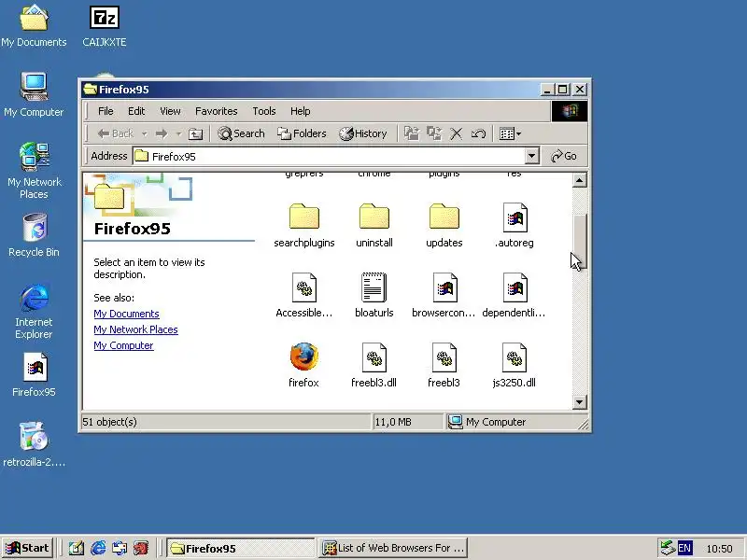Image resolution: width=747 pixels, height=560 pixels.
Task: Click the Go button
Action: (x=564, y=156)
